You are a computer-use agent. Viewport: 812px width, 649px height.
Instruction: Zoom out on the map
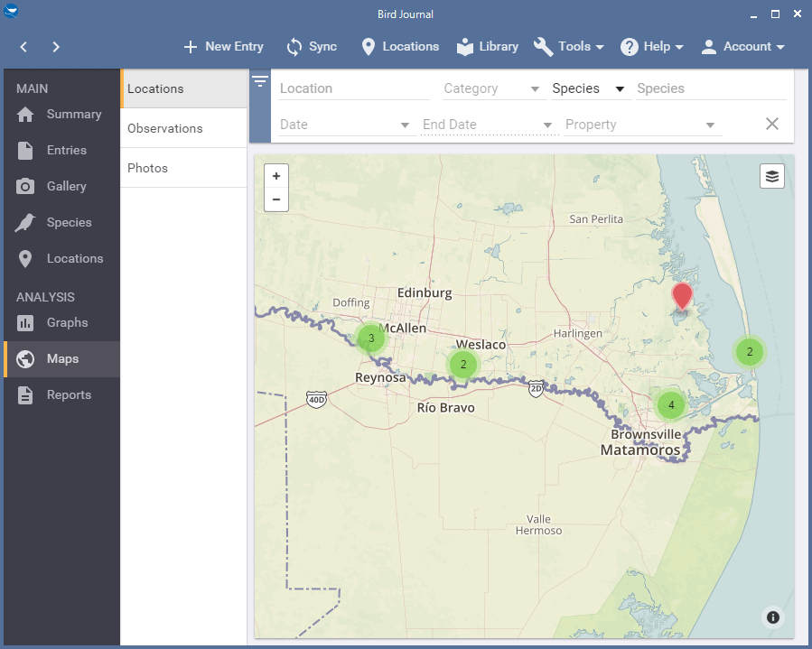276,199
